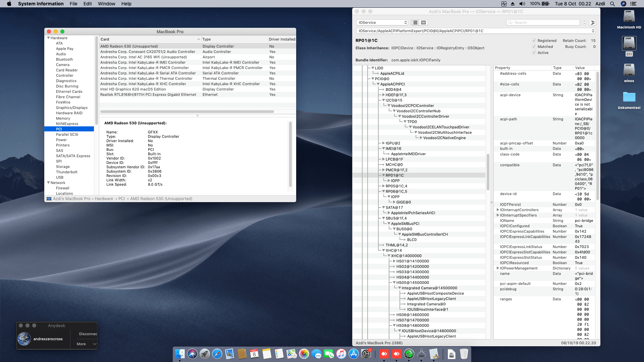Use the stepper next to the search field

pyautogui.click(x=585, y=22)
